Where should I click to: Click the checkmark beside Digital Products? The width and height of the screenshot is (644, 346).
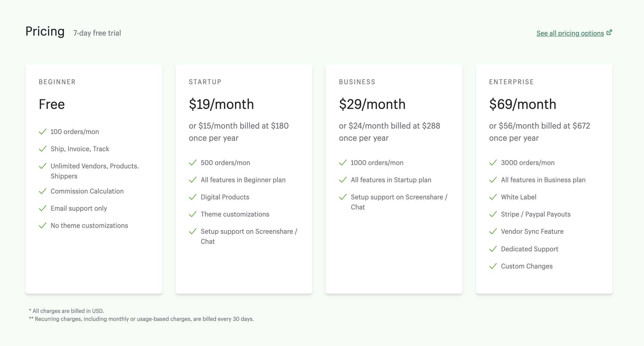[x=193, y=197]
